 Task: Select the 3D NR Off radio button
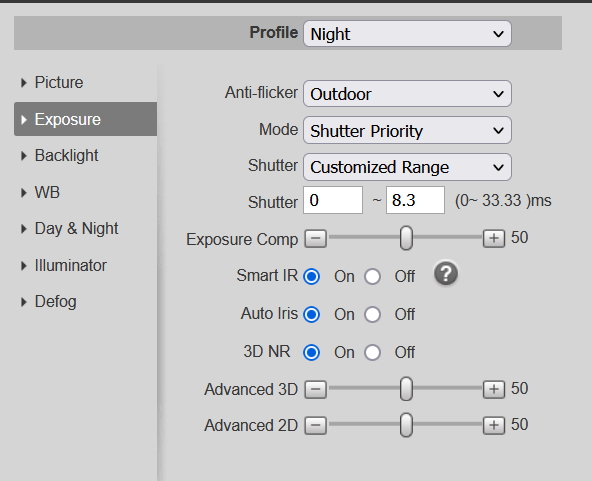[x=372, y=352]
